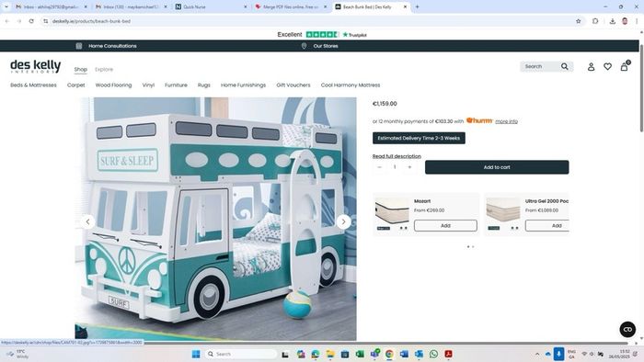This screenshot has width=644, height=362.
Task: Show previous product image with left arrow
Action: 87,221
